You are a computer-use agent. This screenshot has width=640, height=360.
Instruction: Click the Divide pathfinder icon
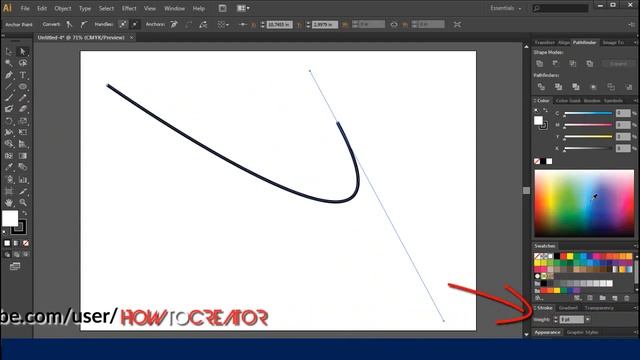541,87
